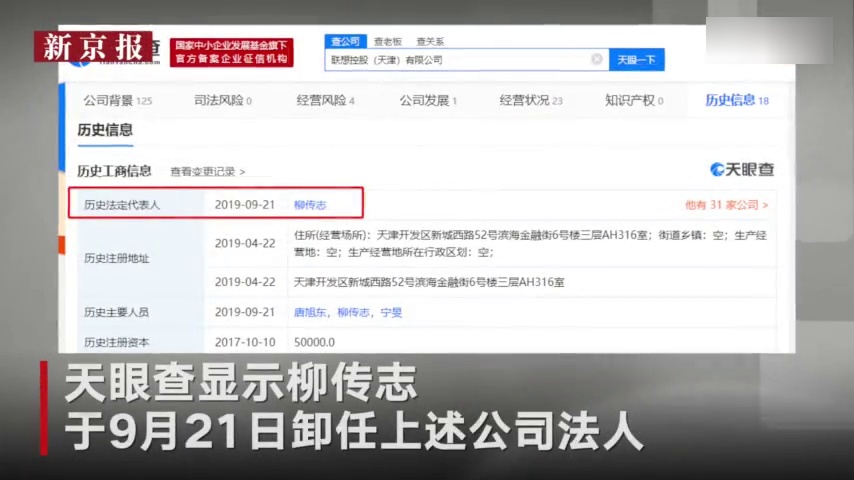Open 柳传志 in historical legal representative row

coord(310,205)
